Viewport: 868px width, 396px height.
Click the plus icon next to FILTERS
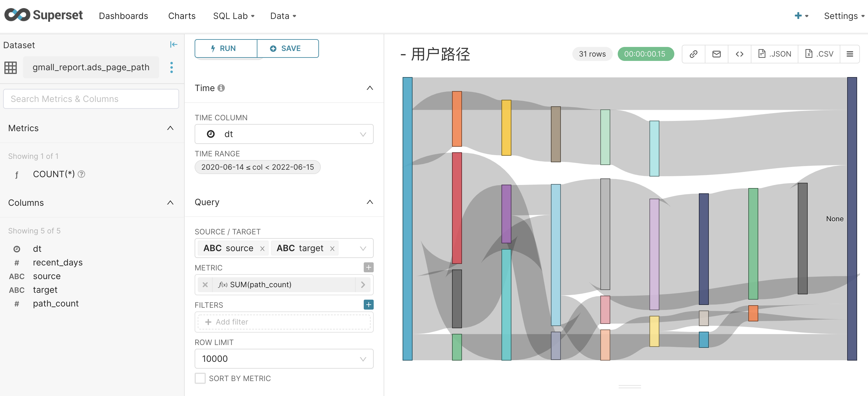pyautogui.click(x=368, y=305)
